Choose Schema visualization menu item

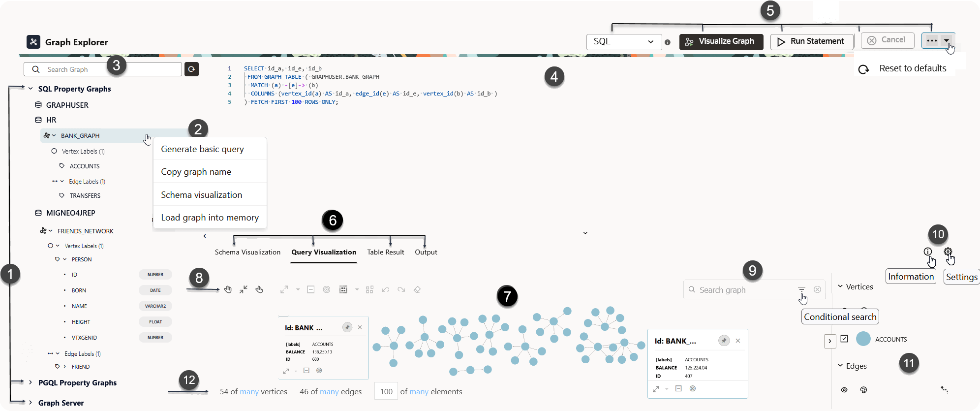coord(210,195)
